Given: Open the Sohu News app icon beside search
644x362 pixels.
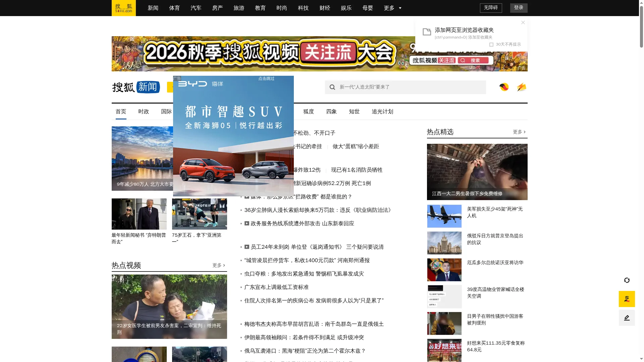Looking at the screenshot, I should [504, 87].
